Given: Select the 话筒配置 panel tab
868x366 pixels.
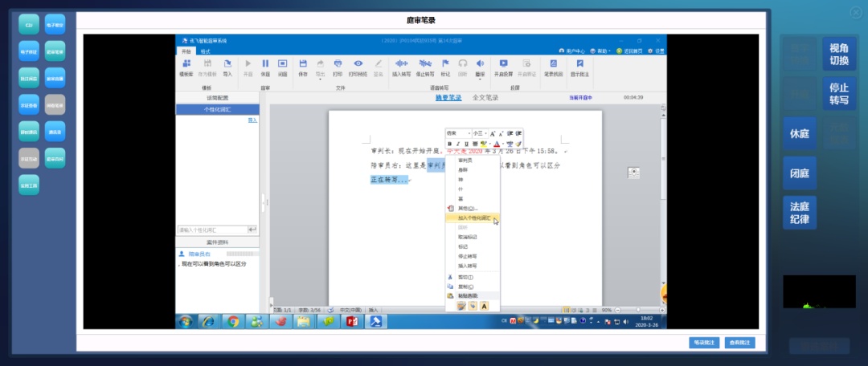Looking at the screenshot, I should [x=218, y=98].
